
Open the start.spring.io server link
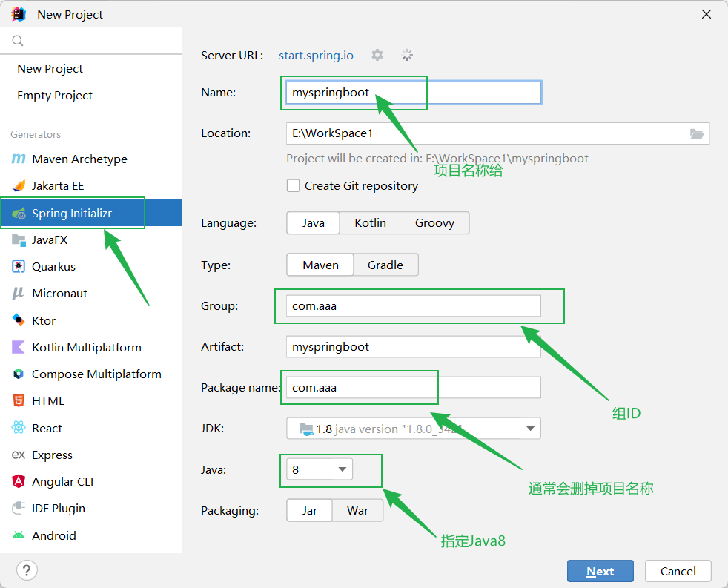pyautogui.click(x=316, y=56)
